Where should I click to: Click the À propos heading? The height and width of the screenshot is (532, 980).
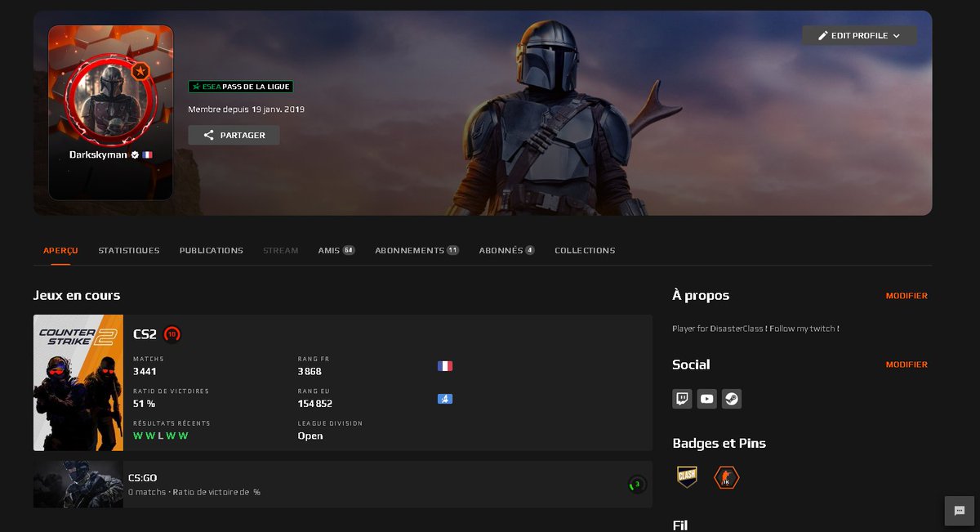(701, 296)
